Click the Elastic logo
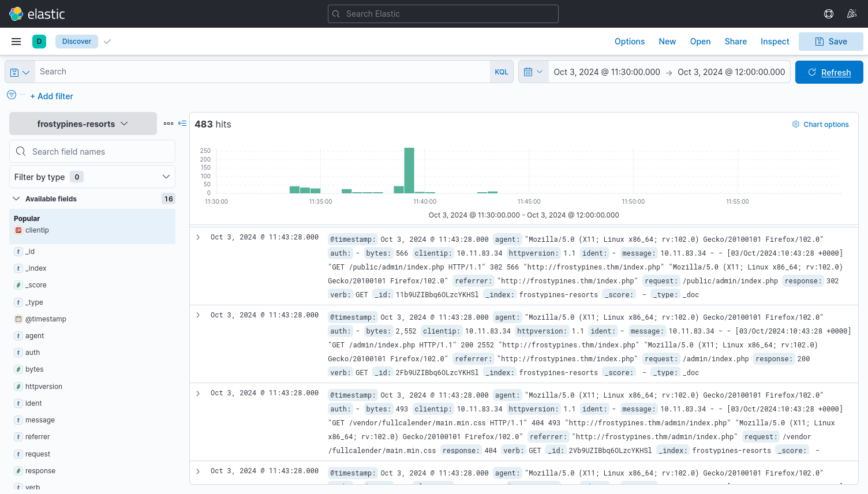This screenshot has width=868, height=494. tap(37, 14)
